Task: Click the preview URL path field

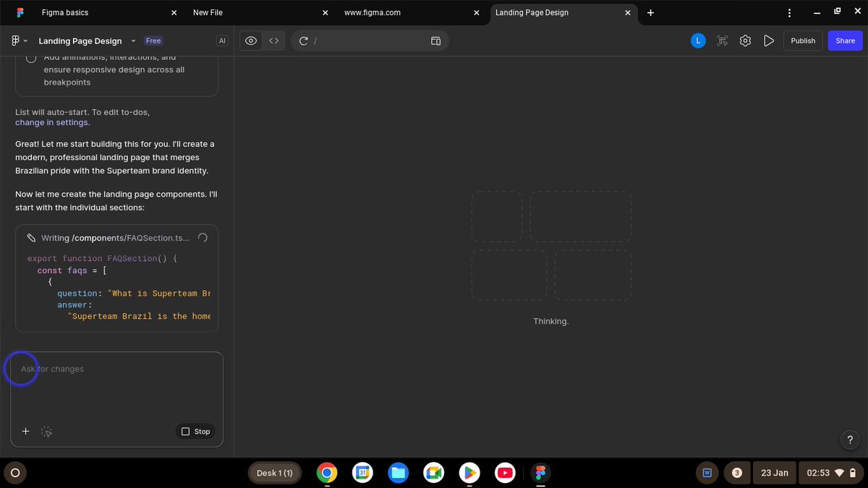Action: (x=369, y=41)
